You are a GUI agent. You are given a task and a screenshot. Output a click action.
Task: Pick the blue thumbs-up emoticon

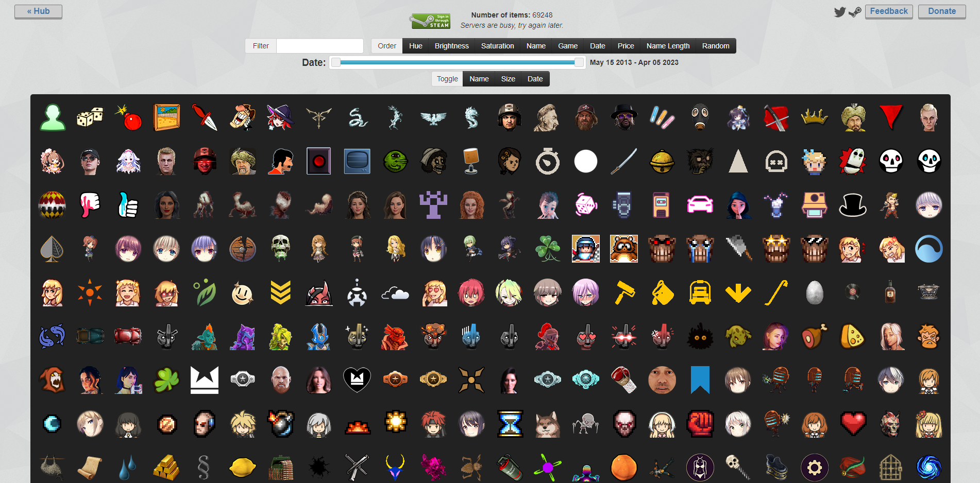[x=128, y=205]
